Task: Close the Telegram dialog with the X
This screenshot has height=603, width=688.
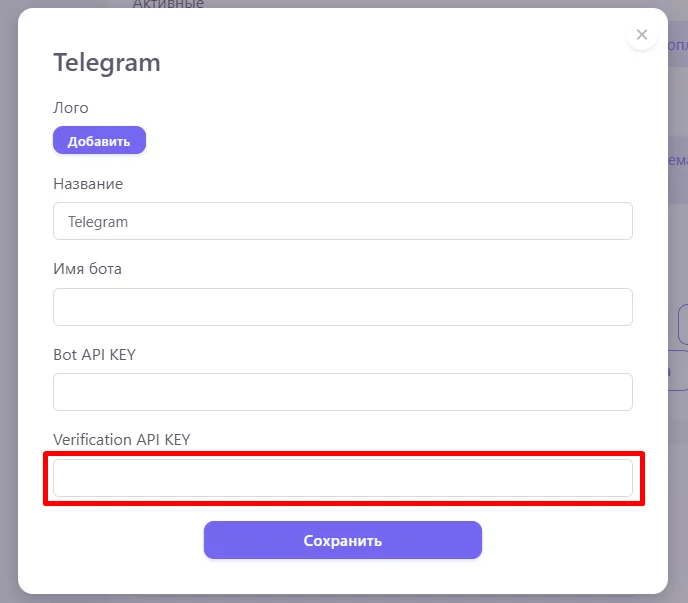Action: click(642, 35)
